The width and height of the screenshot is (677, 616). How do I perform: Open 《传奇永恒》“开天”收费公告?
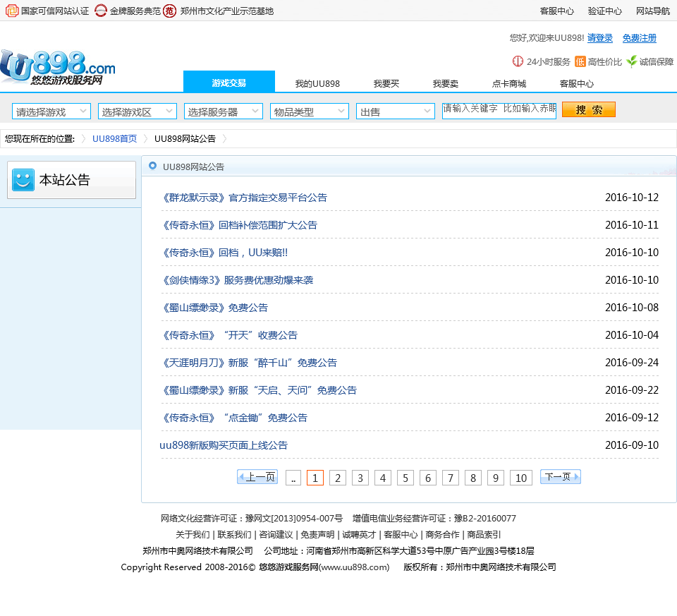pos(228,335)
